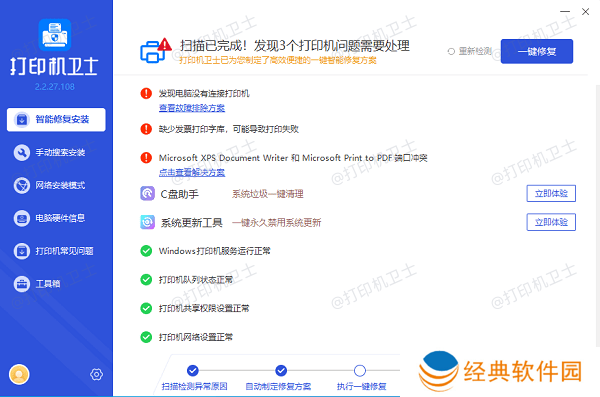This screenshot has height=397, width=600.
Task: Click green check for 打印机共享权限设置正常
Action: pyautogui.click(x=146, y=308)
